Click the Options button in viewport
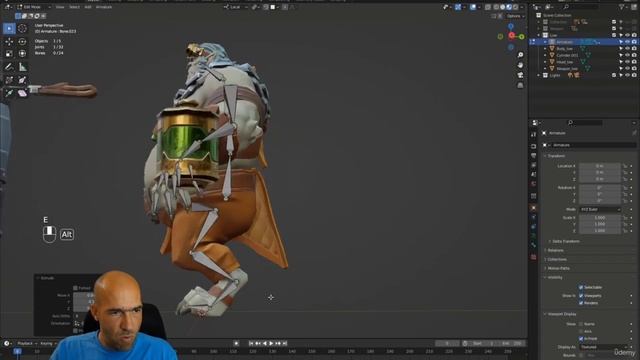The width and height of the screenshot is (640, 360). tap(516, 16)
